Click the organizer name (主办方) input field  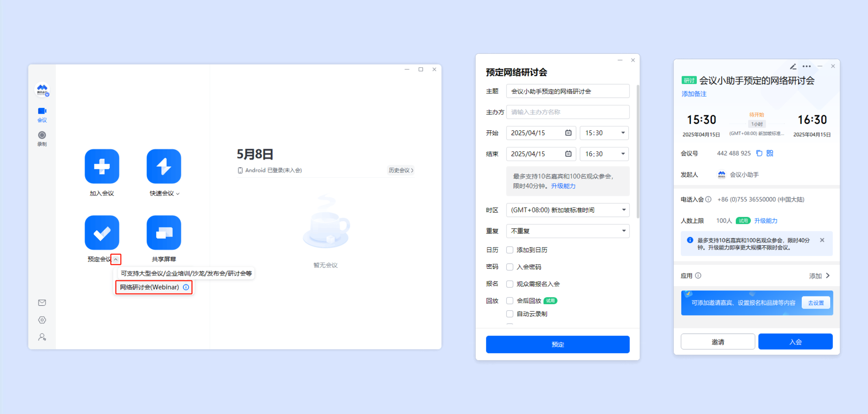(x=568, y=112)
